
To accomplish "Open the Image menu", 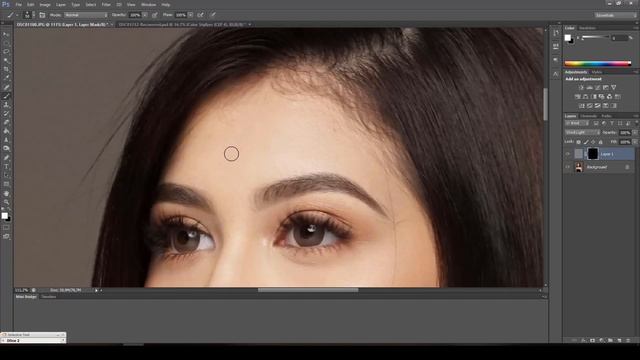I will tap(45, 5).
